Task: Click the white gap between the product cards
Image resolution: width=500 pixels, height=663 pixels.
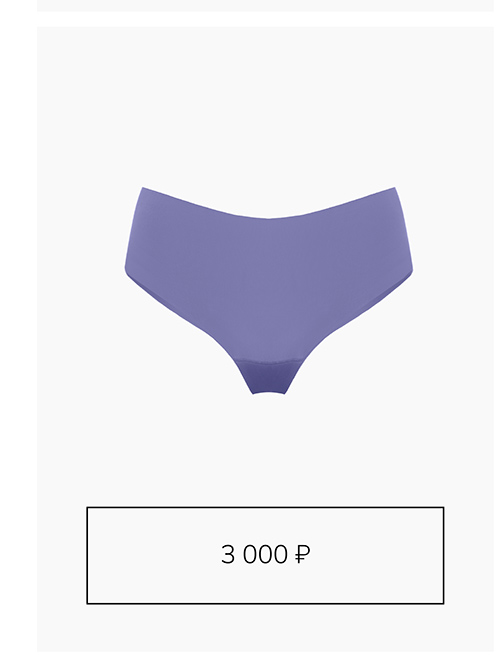Action: coord(265,19)
